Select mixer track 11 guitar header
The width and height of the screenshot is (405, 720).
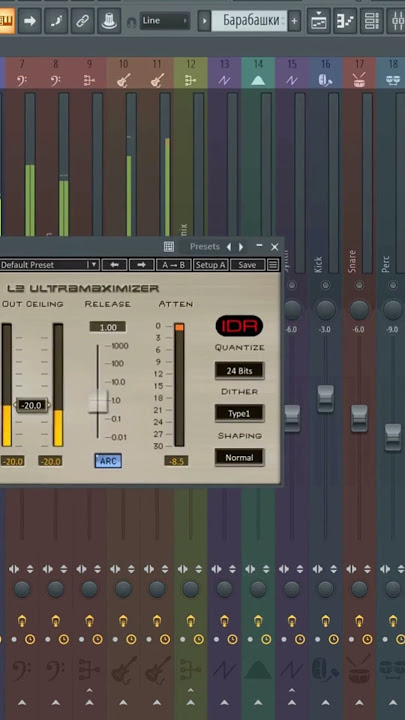[x=157, y=73]
